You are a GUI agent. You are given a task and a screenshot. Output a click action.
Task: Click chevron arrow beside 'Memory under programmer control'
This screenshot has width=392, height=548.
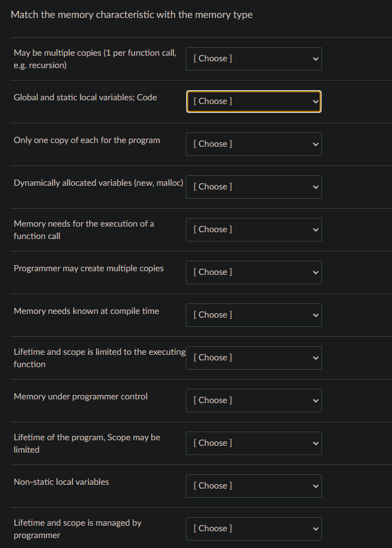pyautogui.click(x=315, y=401)
